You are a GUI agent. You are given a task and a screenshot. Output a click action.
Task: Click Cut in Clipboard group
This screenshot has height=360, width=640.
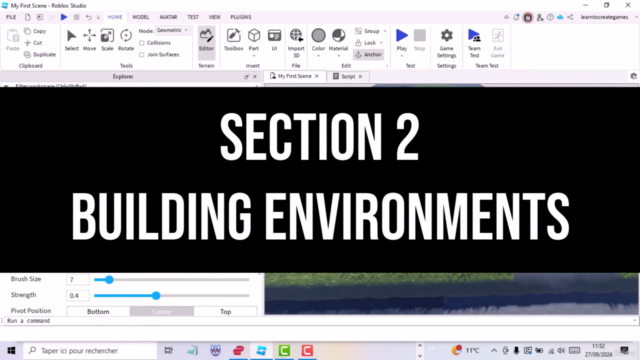click(33, 43)
